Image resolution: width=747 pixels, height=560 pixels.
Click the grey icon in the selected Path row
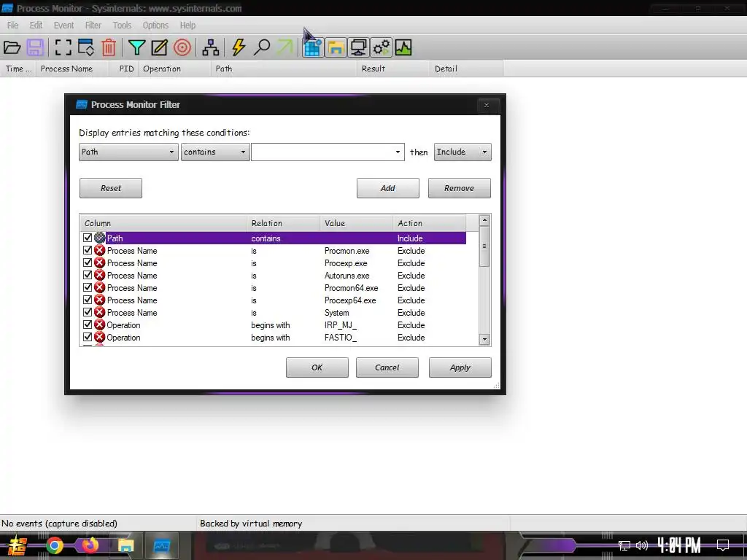[99, 238]
